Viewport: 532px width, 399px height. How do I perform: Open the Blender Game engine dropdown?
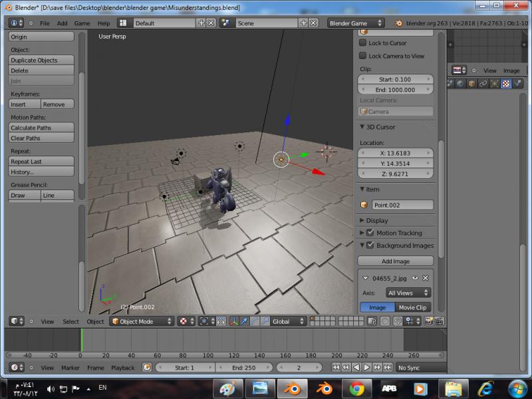pyautogui.click(x=356, y=23)
